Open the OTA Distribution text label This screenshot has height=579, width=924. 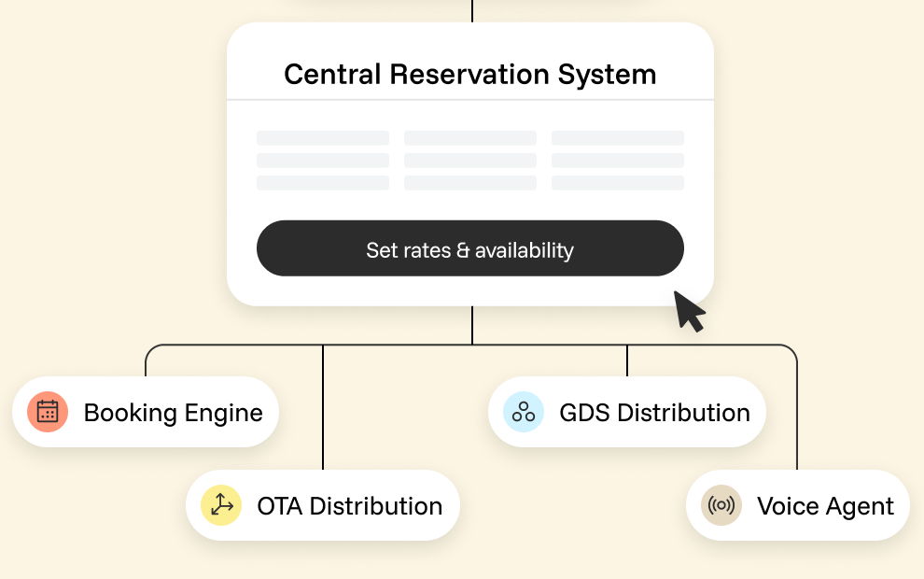click(x=350, y=506)
